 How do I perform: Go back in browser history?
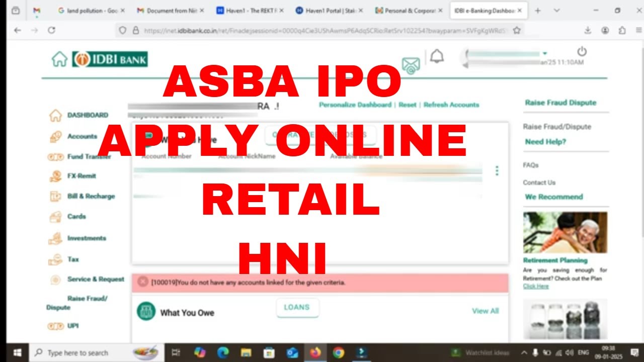(18, 30)
